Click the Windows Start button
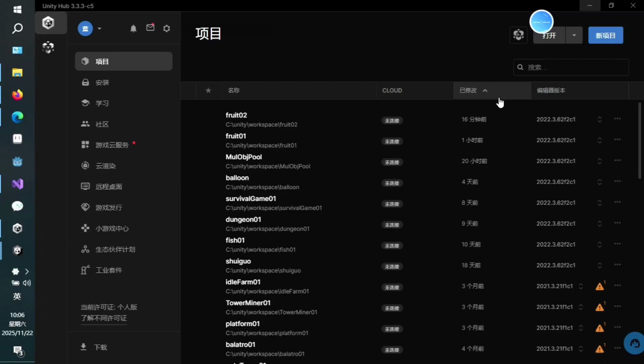This screenshot has height=364, width=644. click(x=17, y=10)
